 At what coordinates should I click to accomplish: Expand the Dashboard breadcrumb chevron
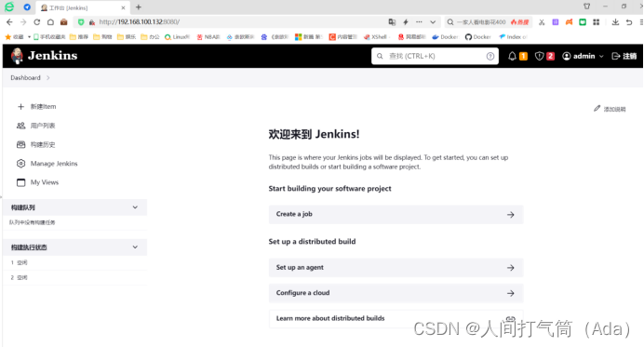(x=48, y=77)
